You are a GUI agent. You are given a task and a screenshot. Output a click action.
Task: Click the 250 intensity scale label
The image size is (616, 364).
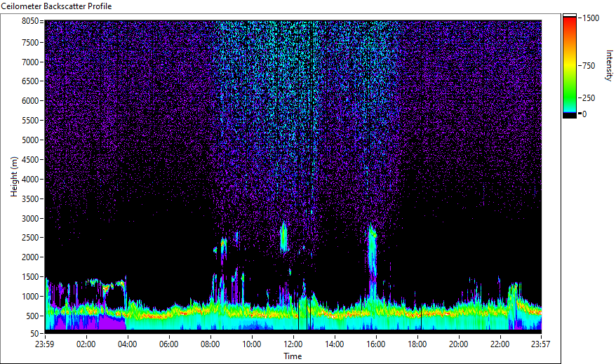[x=589, y=98]
